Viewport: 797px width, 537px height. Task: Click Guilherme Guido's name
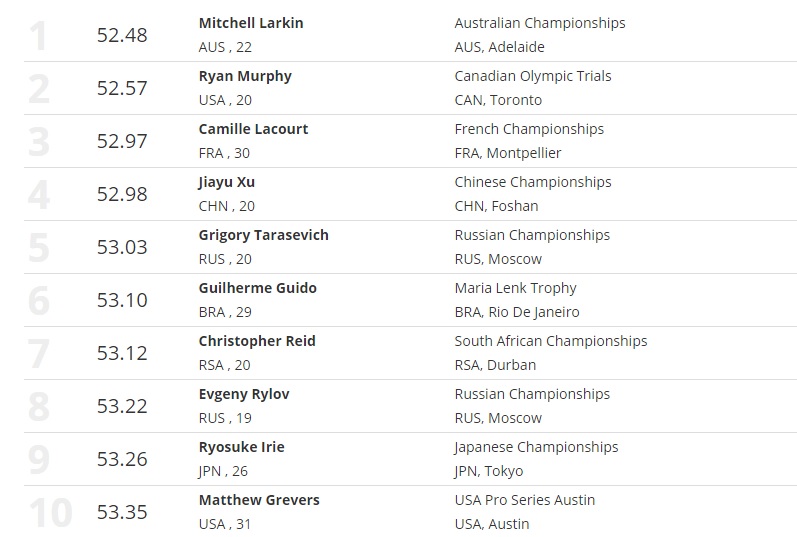tap(257, 288)
